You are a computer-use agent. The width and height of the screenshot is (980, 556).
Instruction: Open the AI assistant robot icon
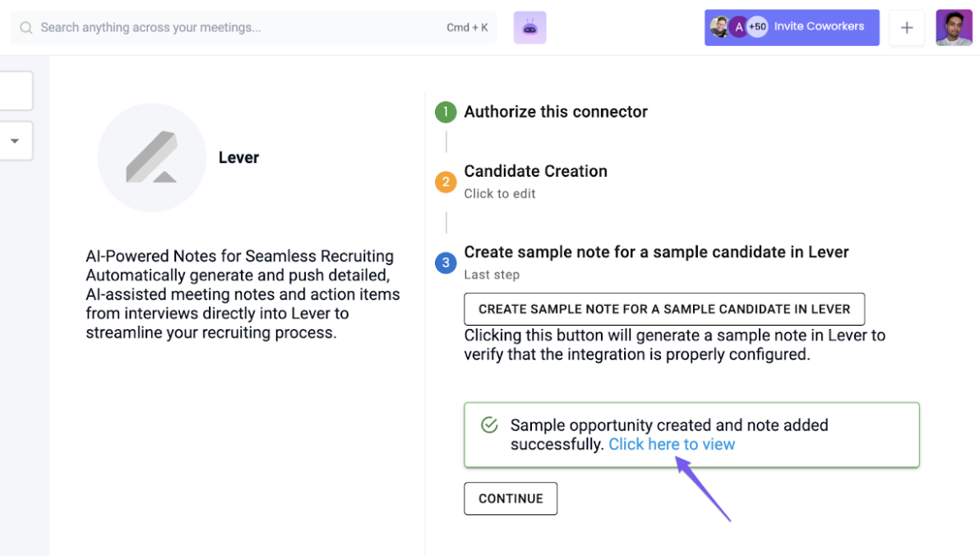tap(529, 27)
